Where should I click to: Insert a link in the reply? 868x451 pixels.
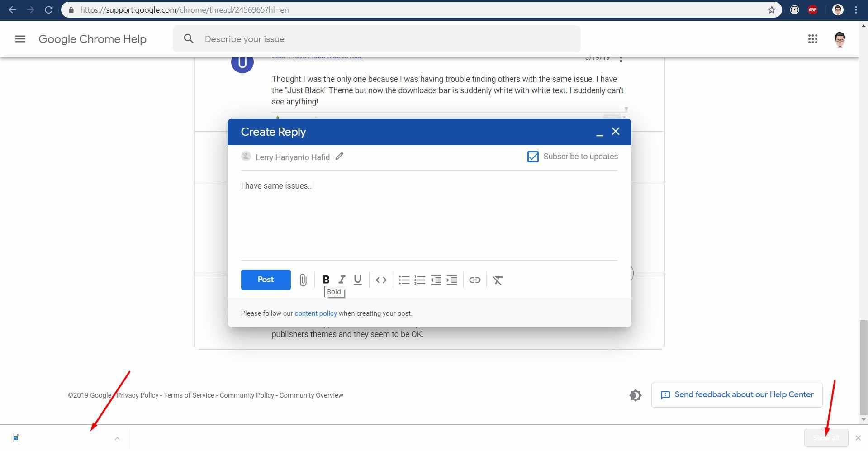(474, 280)
